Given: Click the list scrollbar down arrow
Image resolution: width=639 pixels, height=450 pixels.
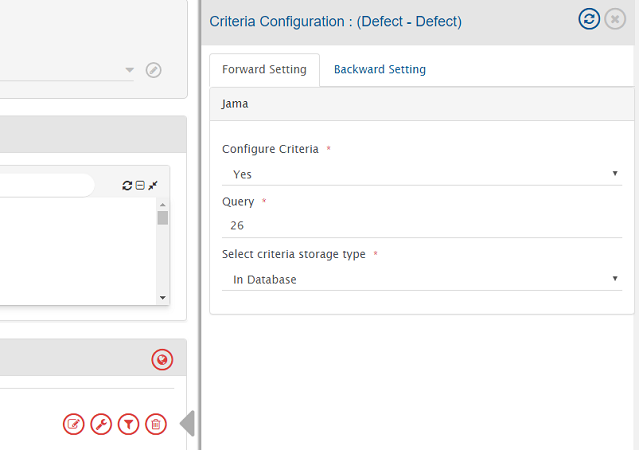Looking at the screenshot, I should pos(163,298).
